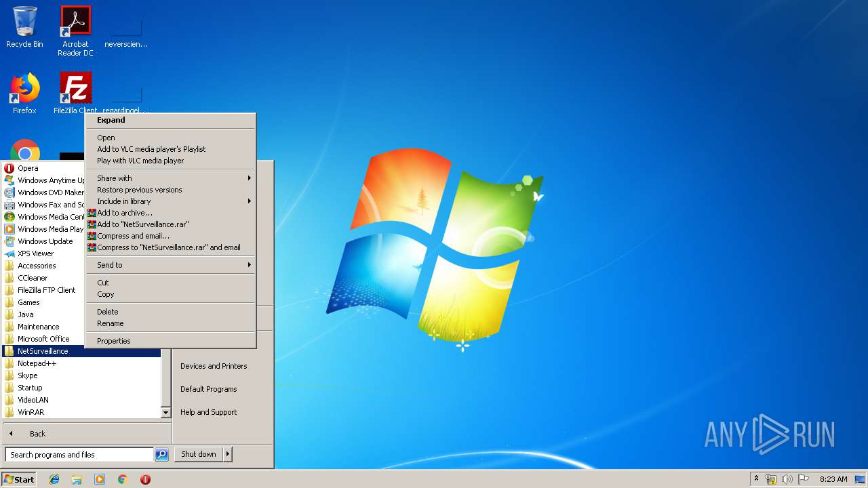The height and width of the screenshot is (488, 868).
Task: Expand the VideoLAN folder
Action: 81,400
